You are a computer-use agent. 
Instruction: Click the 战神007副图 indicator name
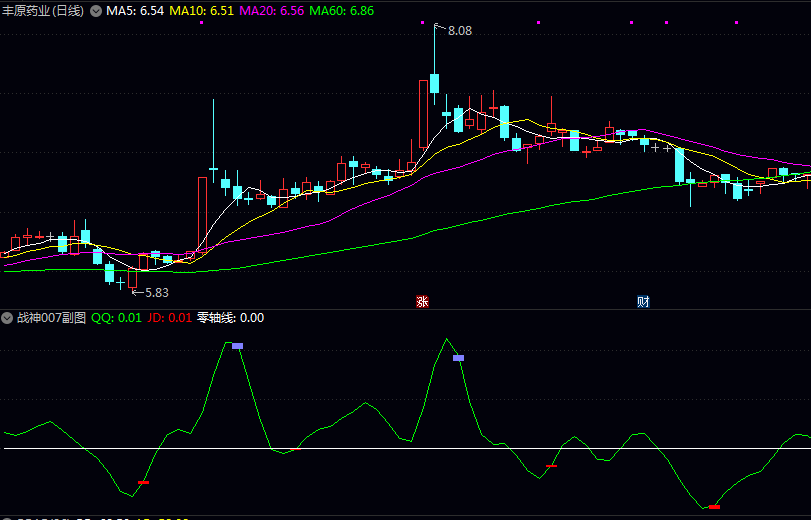pyautogui.click(x=51, y=318)
